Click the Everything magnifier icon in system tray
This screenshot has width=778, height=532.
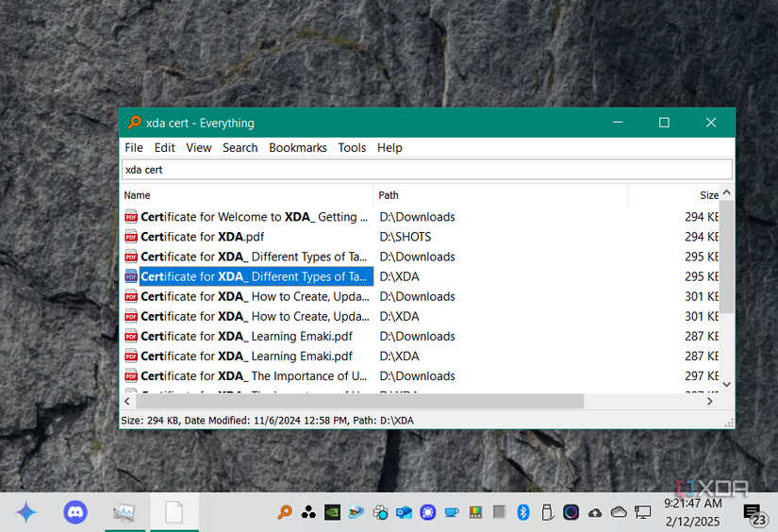pyautogui.click(x=285, y=512)
